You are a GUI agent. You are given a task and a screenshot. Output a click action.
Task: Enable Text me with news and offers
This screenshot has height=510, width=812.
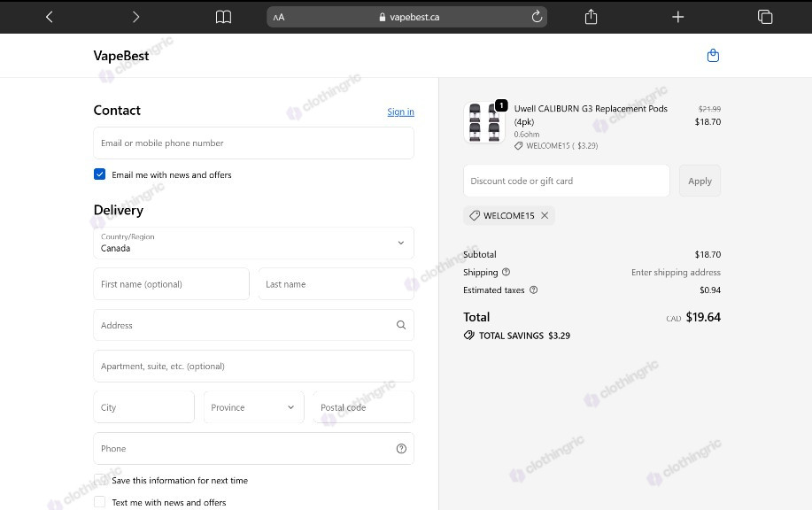pos(99,502)
